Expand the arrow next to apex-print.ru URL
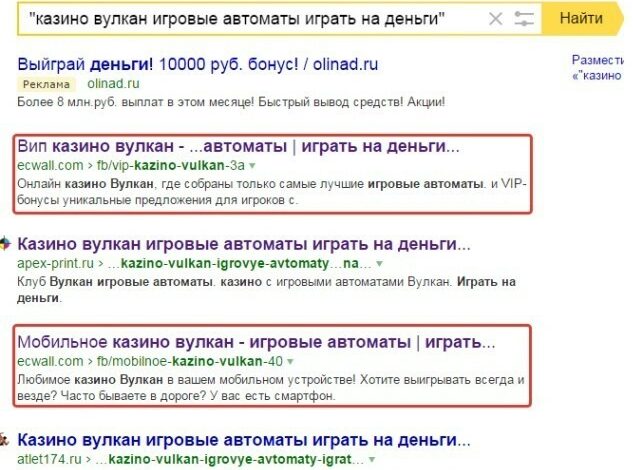Image resolution: width=633 pixels, height=470 pixels. [379, 264]
